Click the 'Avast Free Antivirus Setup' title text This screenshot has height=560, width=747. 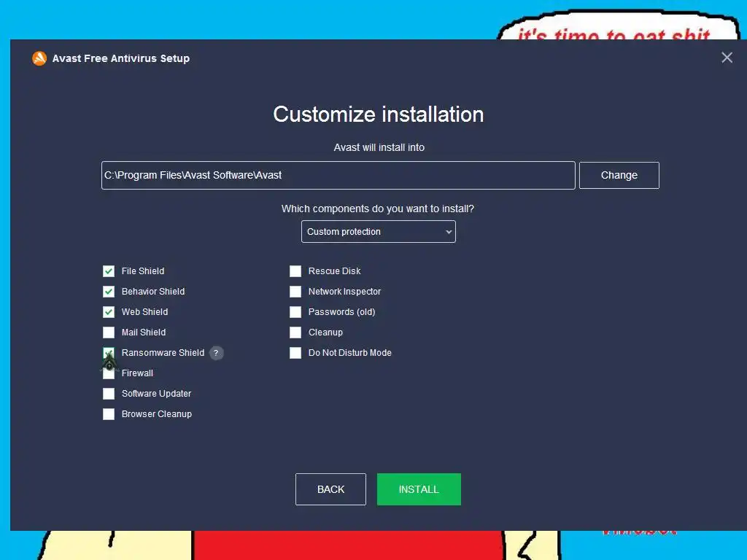coord(121,58)
